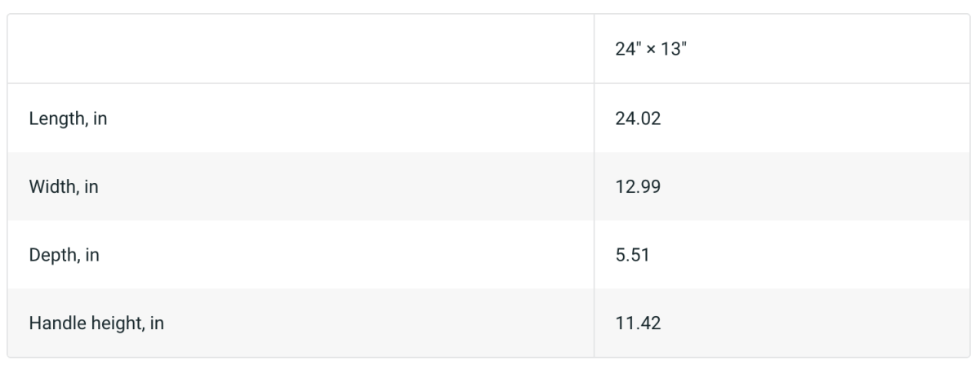Click the 'in' unit after Length
Image resolution: width=980 pixels, height=366 pixels.
click(x=100, y=118)
